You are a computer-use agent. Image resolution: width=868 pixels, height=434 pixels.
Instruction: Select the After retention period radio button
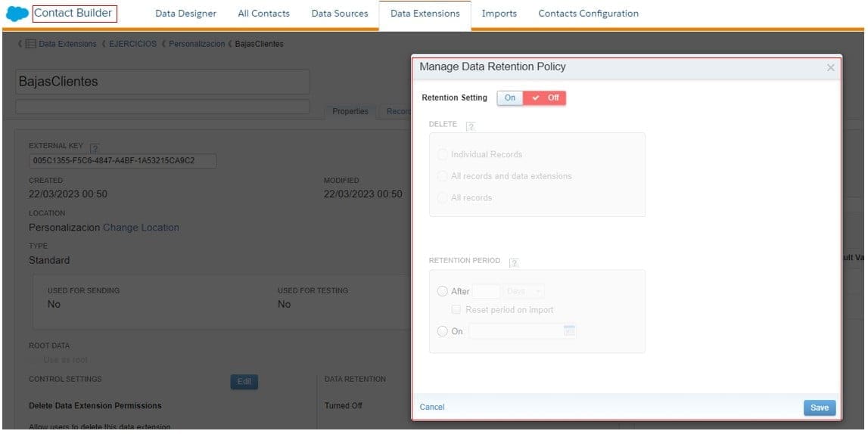point(443,291)
